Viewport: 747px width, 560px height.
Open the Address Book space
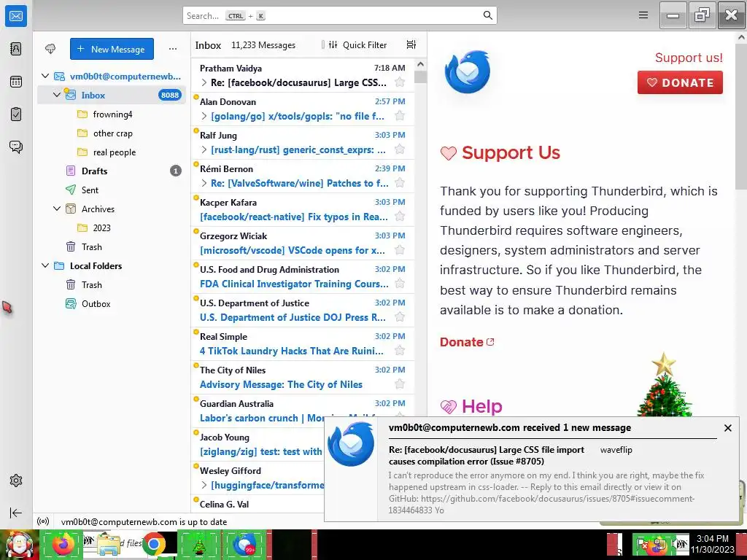(16, 49)
